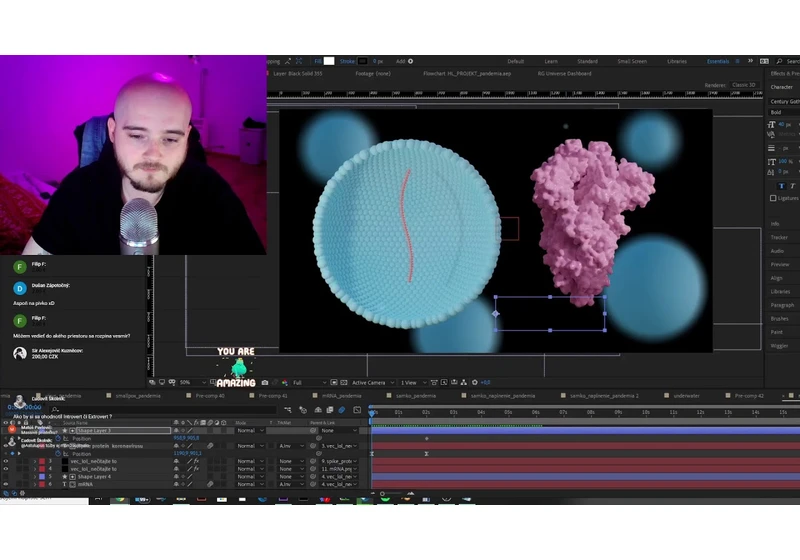Toggle the shy switch on Shape Layer 3

176,430
